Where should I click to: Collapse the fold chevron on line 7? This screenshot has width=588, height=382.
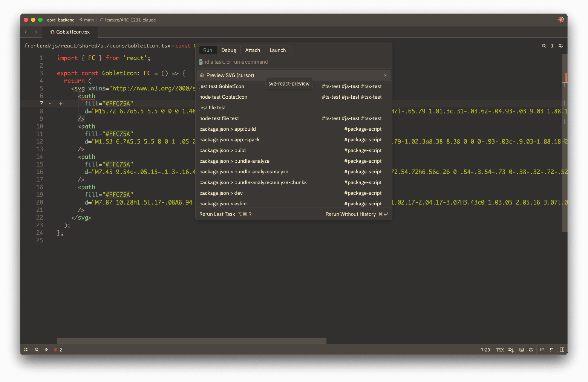(x=50, y=103)
